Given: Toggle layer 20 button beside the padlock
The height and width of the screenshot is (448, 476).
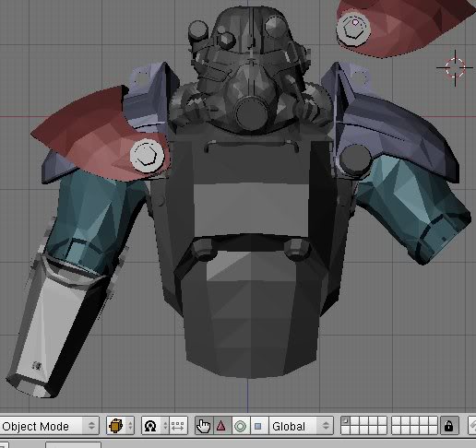Looking at the screenshot, I should [x=433, y=430].
